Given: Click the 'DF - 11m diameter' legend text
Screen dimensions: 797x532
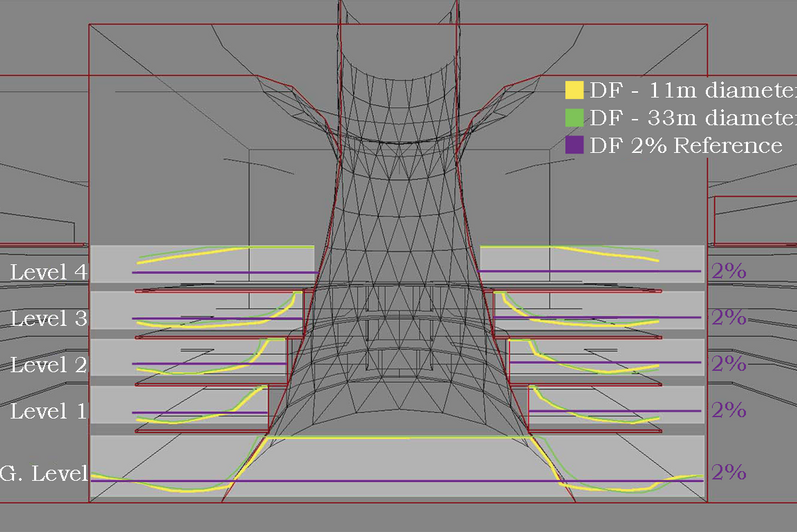Looking at the screenshot, I should pyautogui.click(x=692, y=90).
